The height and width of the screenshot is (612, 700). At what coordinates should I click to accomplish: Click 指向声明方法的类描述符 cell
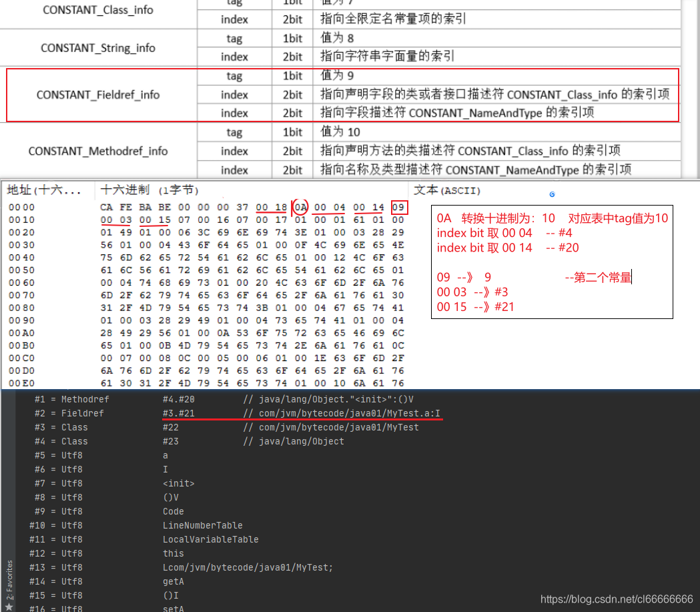click(496, 151)
